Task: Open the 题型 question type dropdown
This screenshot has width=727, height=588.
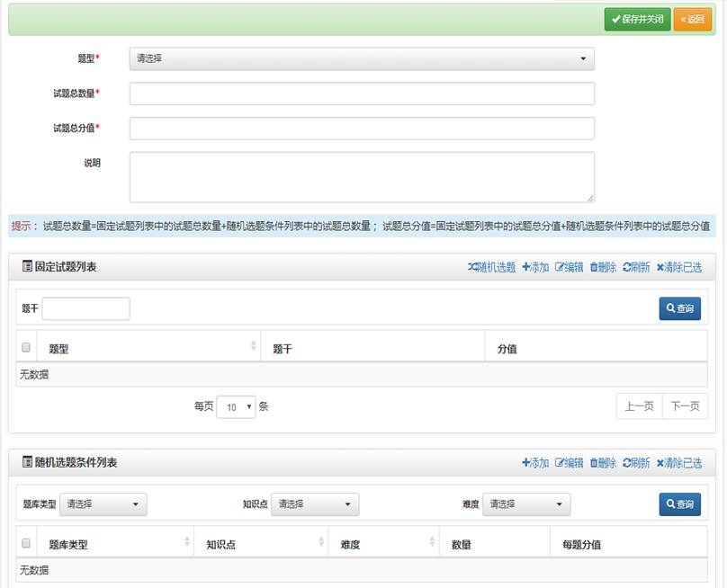Action: [362, 59]
